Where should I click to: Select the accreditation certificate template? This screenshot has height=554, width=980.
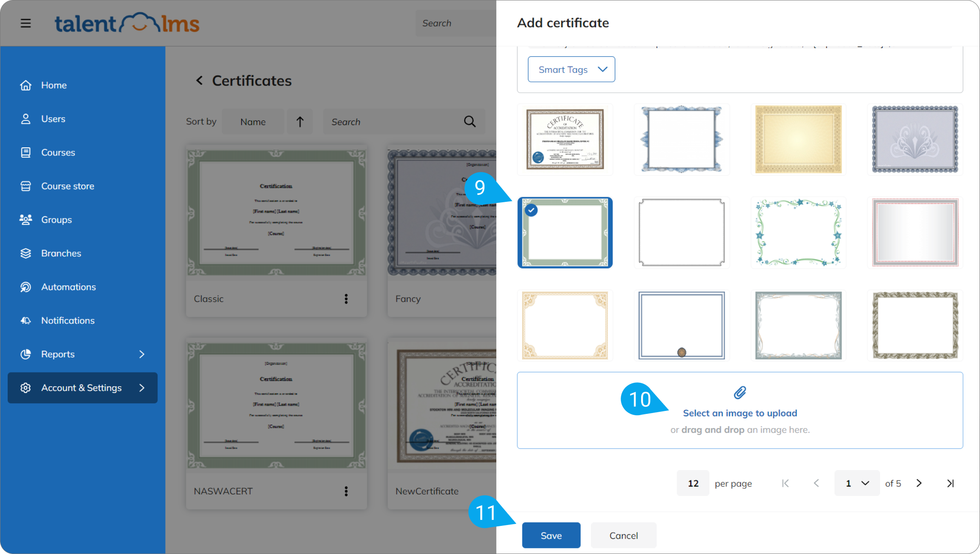click(565, 139)
